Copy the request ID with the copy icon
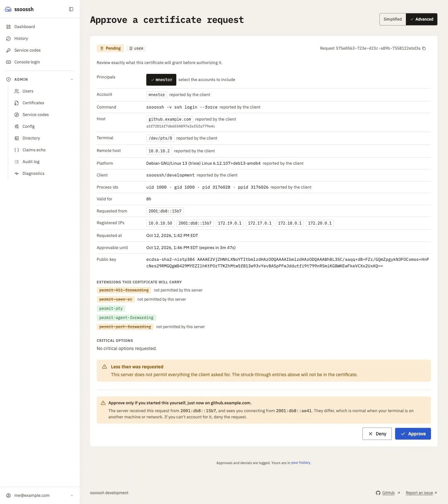 pos(424,48)
